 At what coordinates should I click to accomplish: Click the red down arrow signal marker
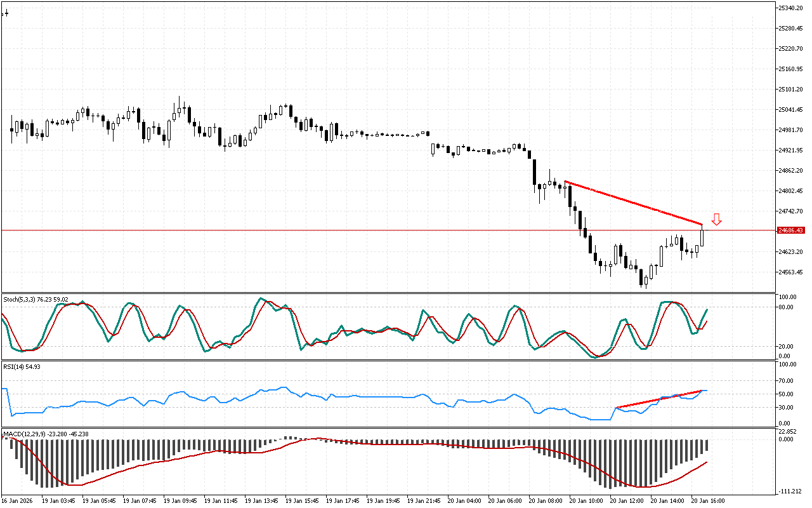pos(716,220)
